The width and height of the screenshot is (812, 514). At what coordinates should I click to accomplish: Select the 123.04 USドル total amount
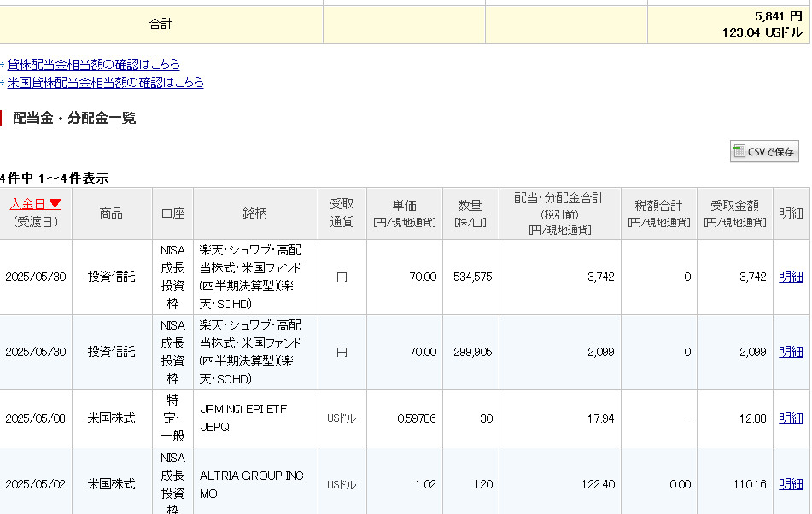point(762,32)
